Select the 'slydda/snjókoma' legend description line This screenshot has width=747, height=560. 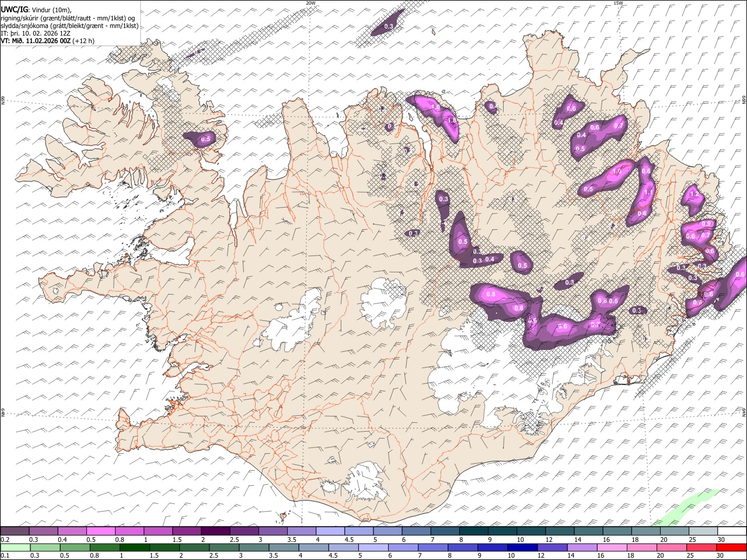click(69, 26)
